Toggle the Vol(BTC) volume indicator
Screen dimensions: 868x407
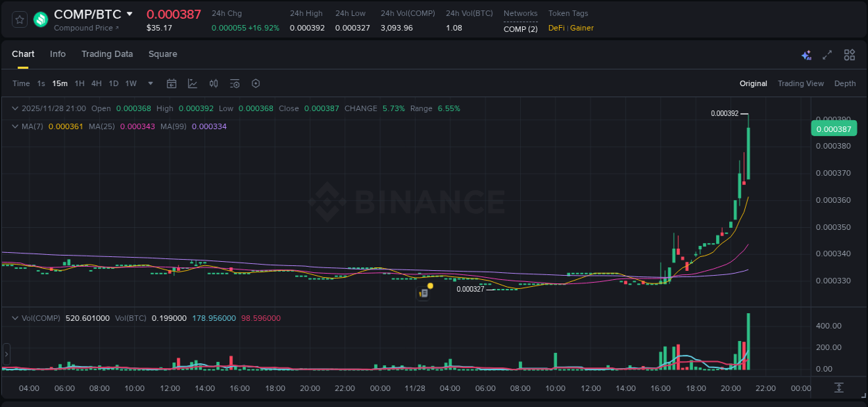pyautogui.click(x=131, y=318)
